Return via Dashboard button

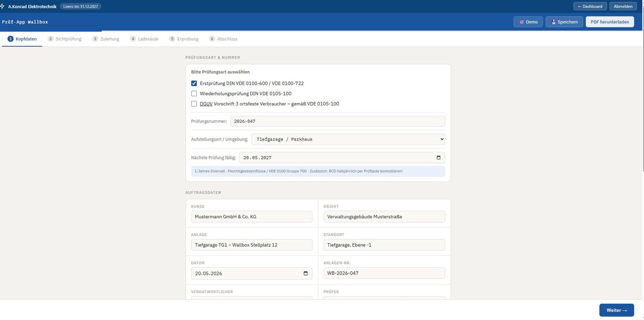coord(590,6)
